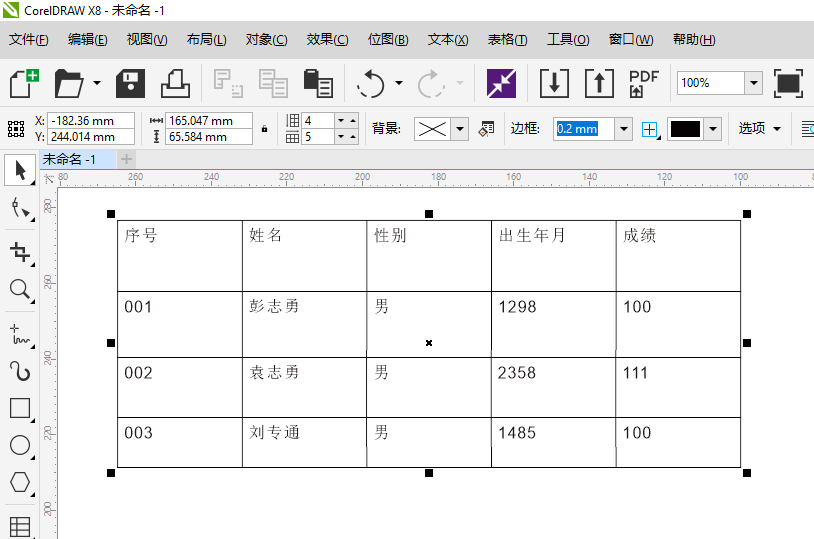
Task: Select the Freehand tool
Action: [20, 334]
